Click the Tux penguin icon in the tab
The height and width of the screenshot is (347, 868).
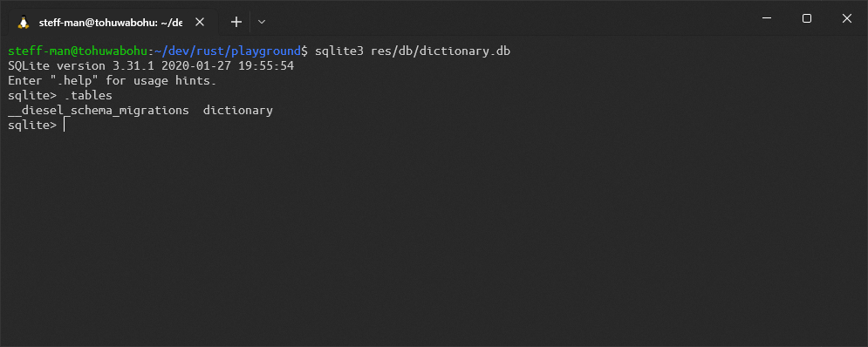tap(24, 22)
